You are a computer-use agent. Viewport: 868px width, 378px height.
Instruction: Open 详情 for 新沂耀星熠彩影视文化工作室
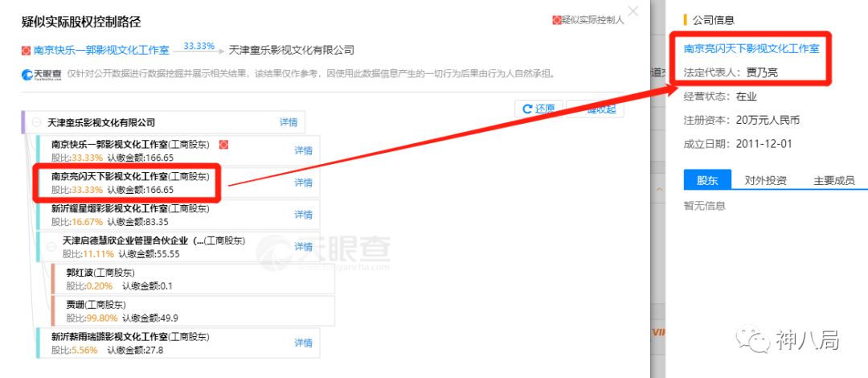(303, 215)
